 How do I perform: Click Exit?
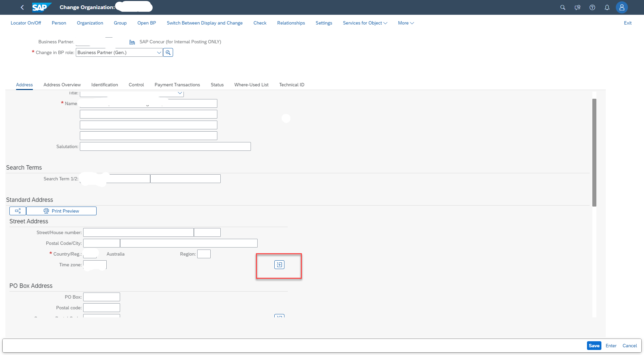(628, 23)
